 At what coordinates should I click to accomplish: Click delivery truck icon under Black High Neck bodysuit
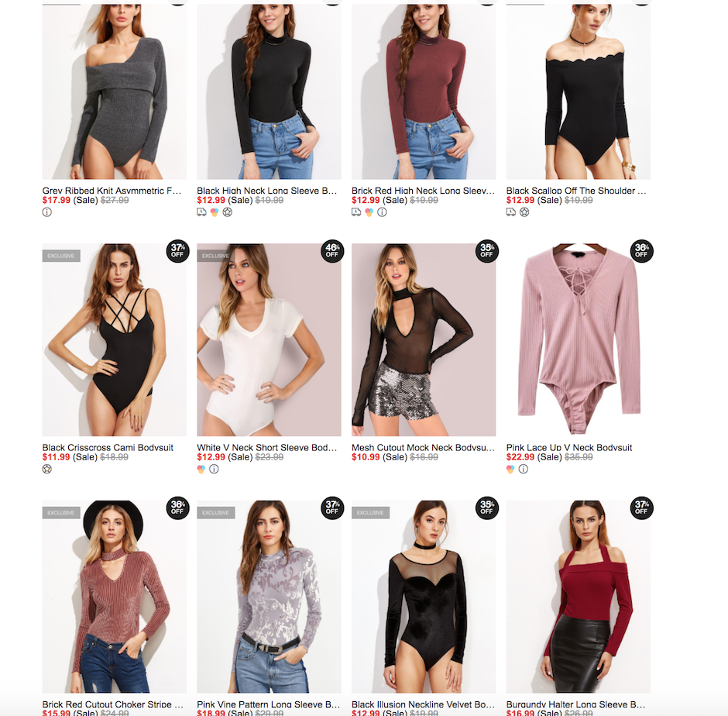click(201, 212)
